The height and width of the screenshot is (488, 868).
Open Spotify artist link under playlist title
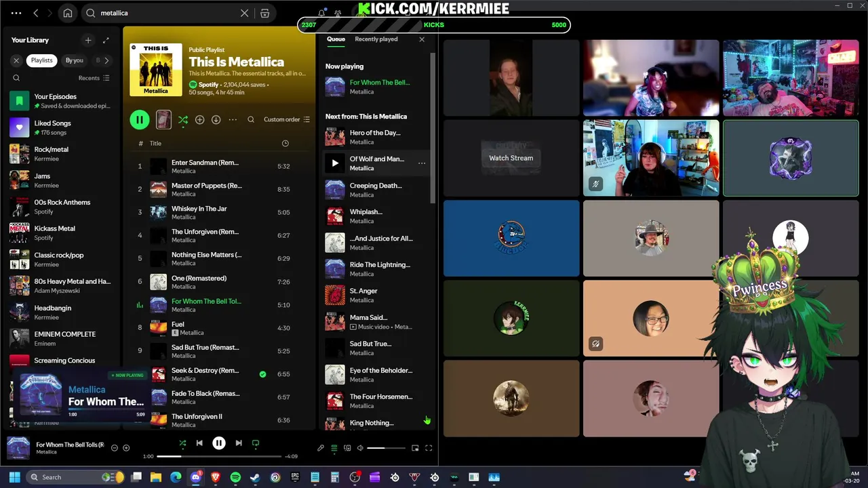click(x=208, y=85)
